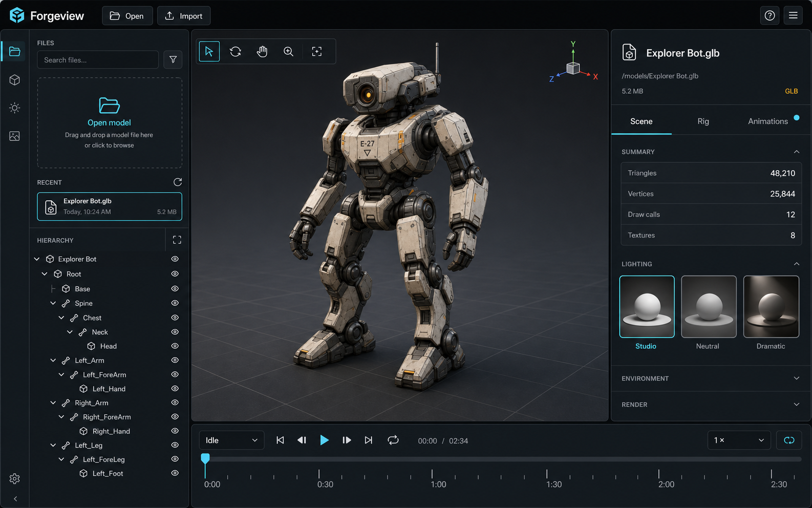Click the orientation axis gizmo cube
Image resolution: width=812 pixels, height=508 pixels.
click(x=573, y=68)
